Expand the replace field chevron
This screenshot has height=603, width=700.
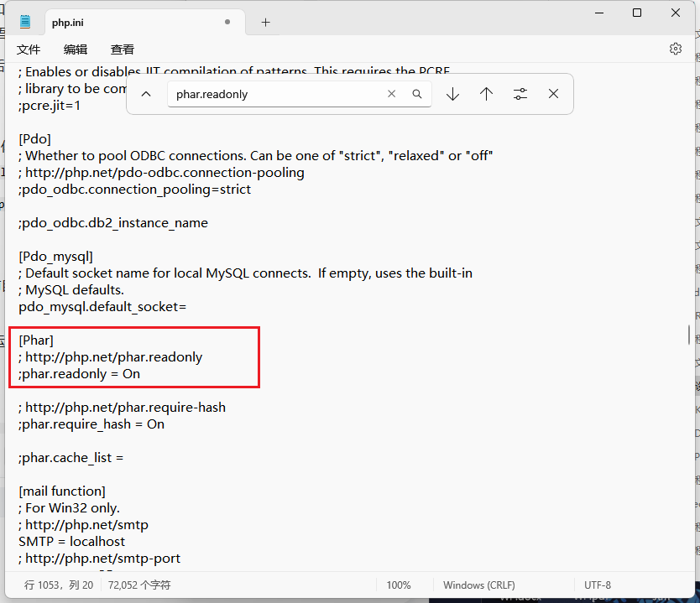[x=146, y=94]
